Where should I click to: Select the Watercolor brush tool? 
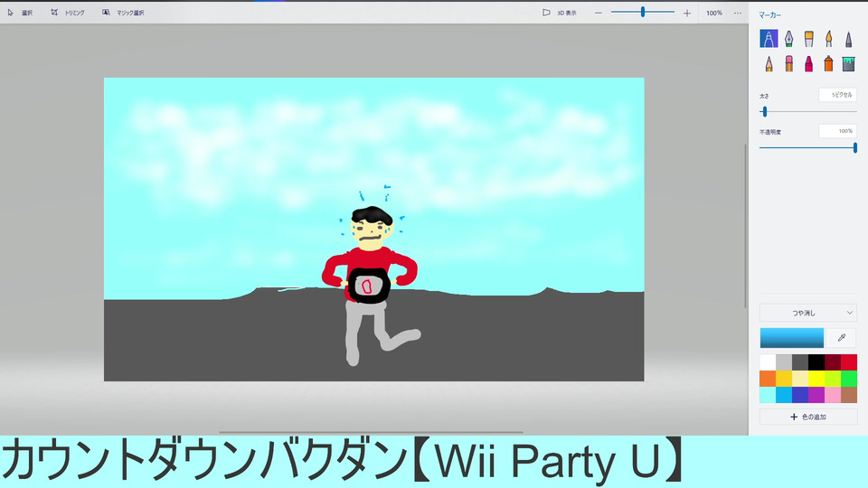829,38
